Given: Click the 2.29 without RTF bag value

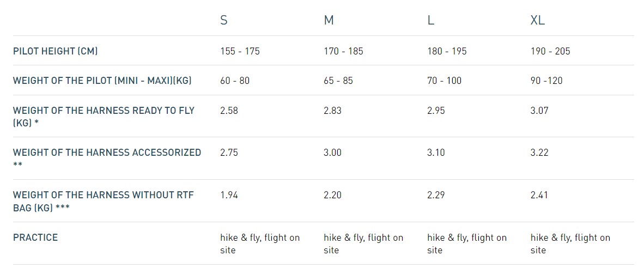Looking at the screenshot, I should pyautogui.click(x=436, y=195).
